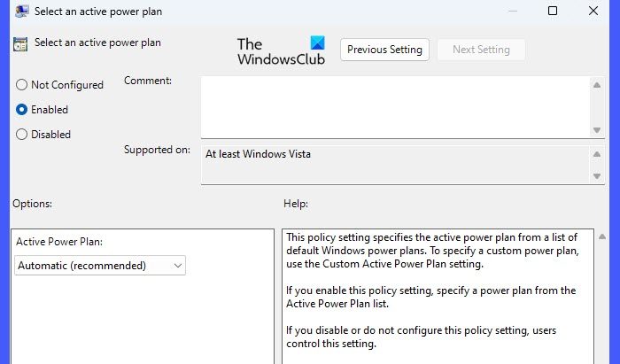This screenshot has width=620, height=364.
Task: Click the Automatic (recommended) dropdown chevron
Action: click(178, 265)
